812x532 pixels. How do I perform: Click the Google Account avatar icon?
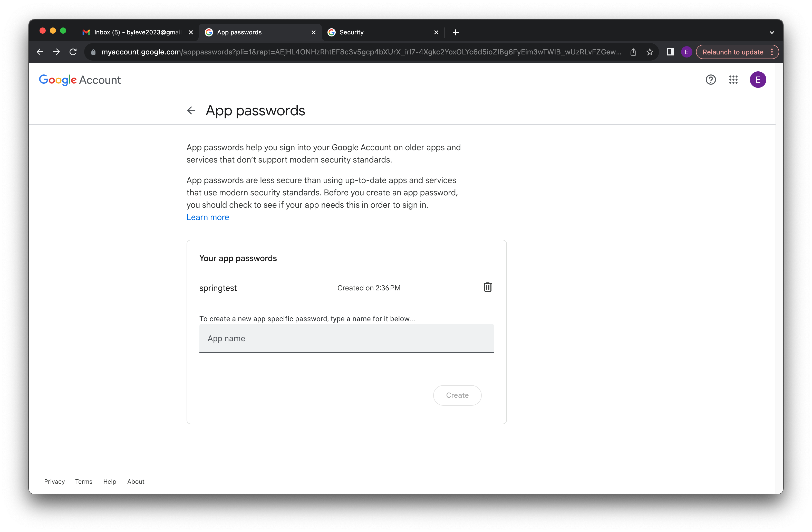pos(758,80)
